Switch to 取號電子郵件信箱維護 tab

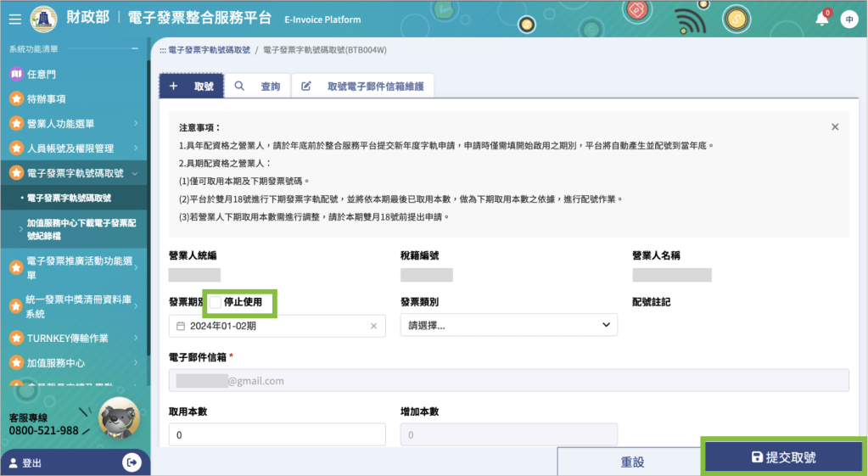[365, 87]
